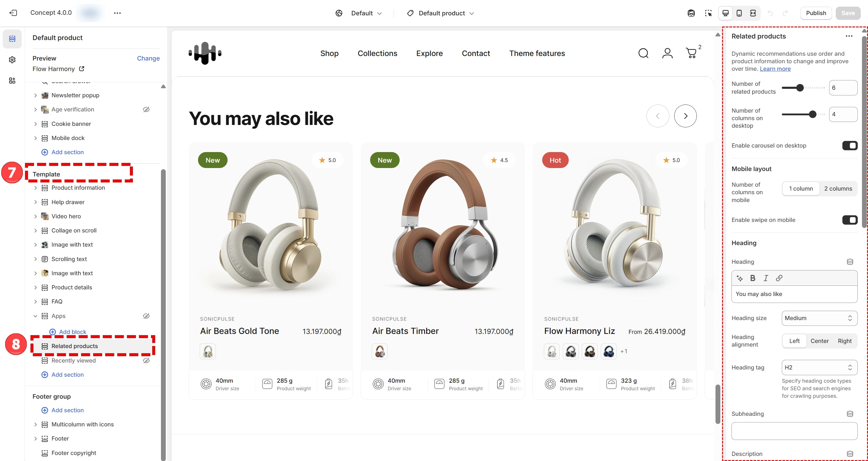The height and width of the screenshot is (461, 868).
Task: Open the Heading tag dropdown
Action: 819,367
